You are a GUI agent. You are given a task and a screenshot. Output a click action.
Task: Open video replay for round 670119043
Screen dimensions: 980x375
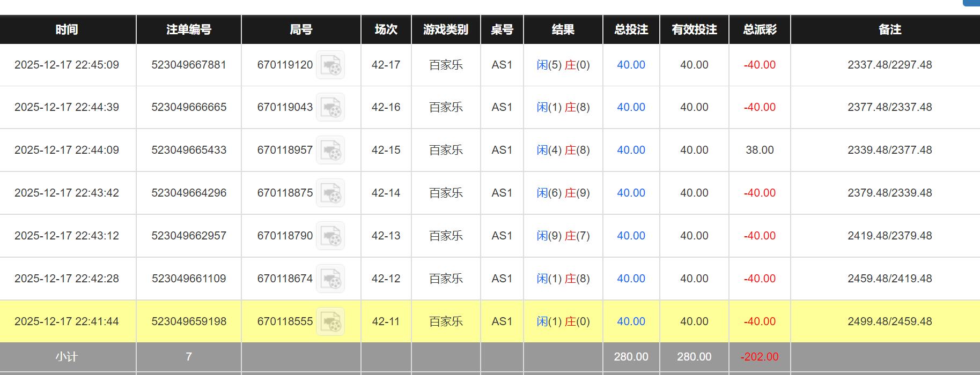[x=331, y=107]
